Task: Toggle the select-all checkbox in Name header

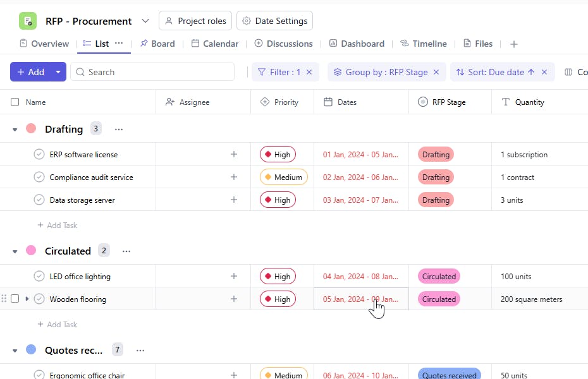Action: pos(15,102)
